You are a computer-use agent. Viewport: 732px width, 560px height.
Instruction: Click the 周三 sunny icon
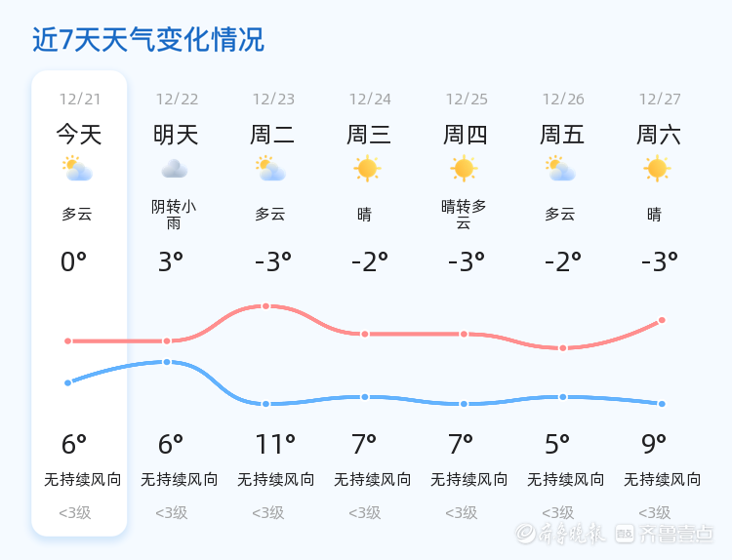[367, 169]
